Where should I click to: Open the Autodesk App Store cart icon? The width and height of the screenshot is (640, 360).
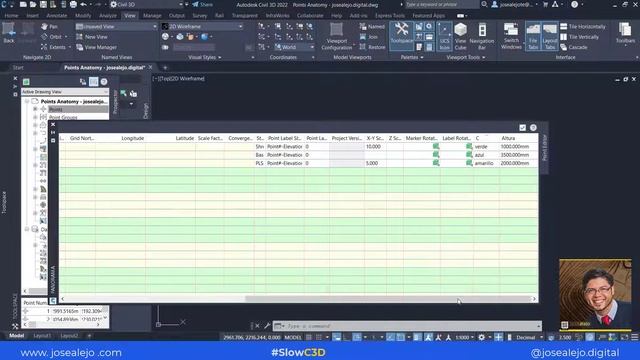[545, 4]
